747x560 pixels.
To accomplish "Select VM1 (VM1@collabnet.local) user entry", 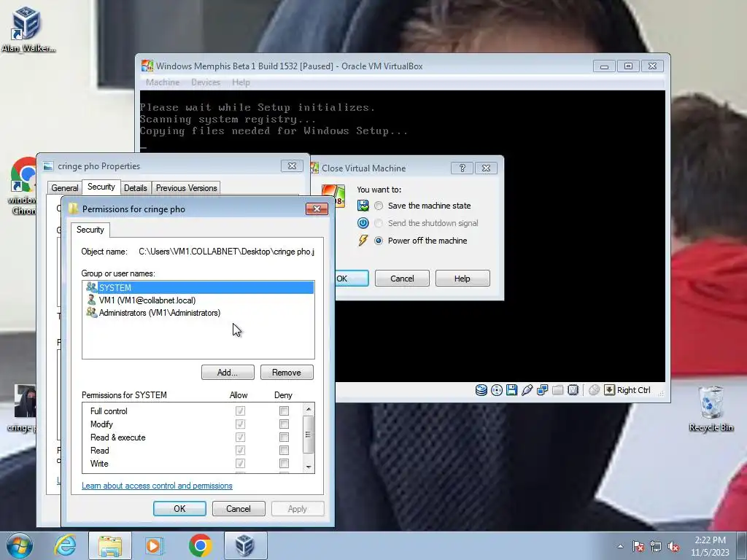I will point(198,300).
